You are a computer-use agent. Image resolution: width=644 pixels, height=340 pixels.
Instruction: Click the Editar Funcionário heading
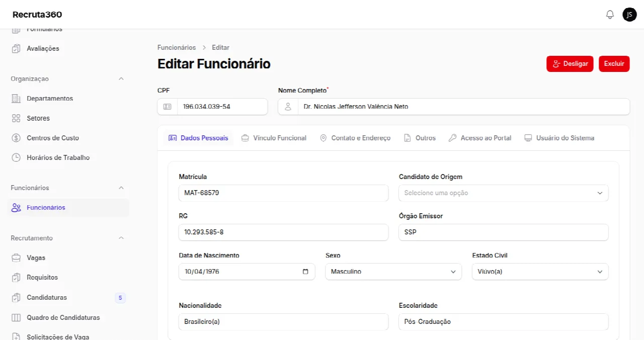(x=214, y=64)
